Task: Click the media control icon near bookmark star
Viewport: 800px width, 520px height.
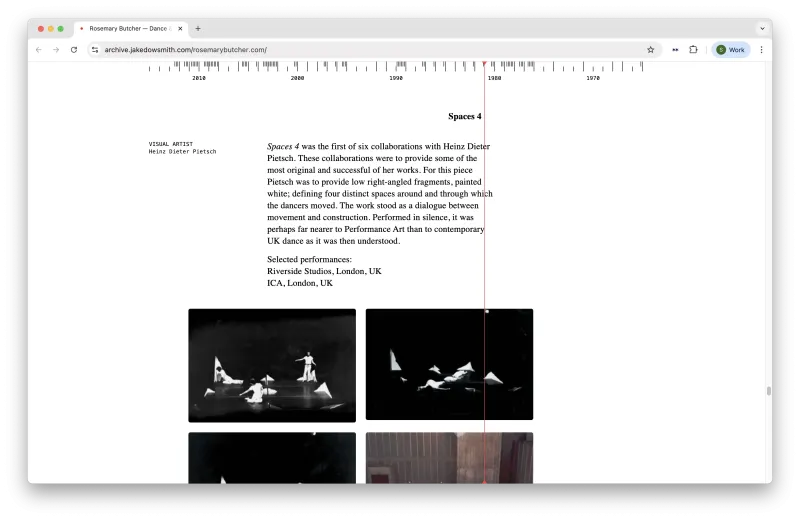Action: pyautogui.click(x=675, y=49)
